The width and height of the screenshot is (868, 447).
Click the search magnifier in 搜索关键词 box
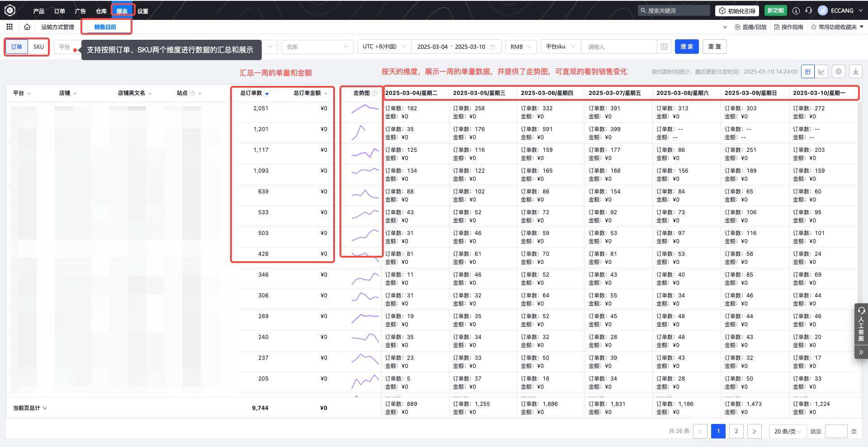(642, 10)
